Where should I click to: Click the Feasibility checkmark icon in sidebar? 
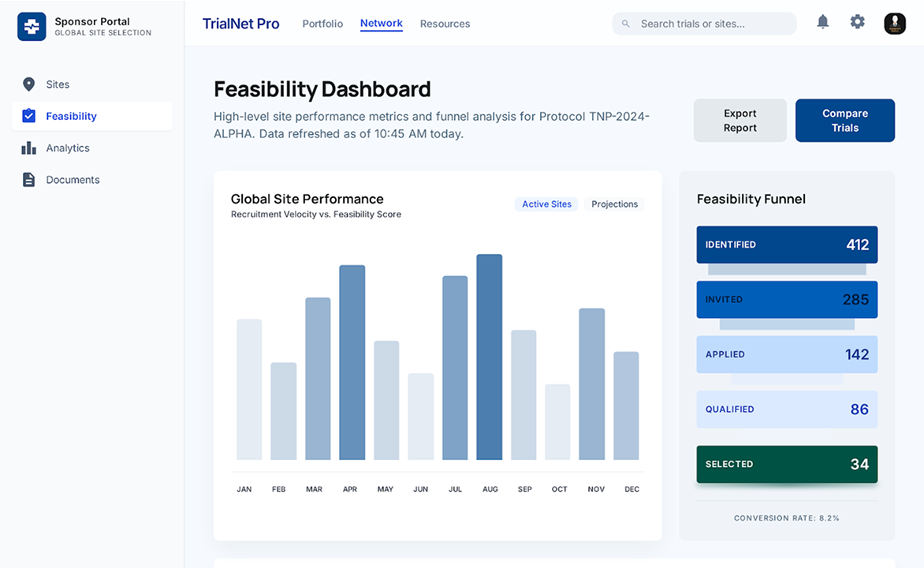click(x=29, y=115)
